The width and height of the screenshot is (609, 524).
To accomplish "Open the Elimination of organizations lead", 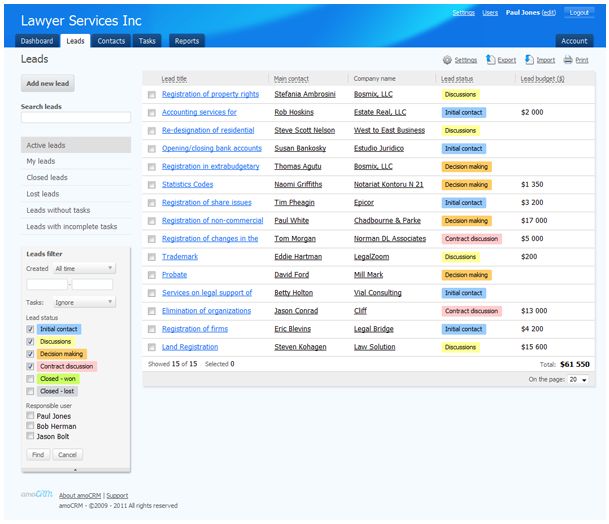I will 206,311.
